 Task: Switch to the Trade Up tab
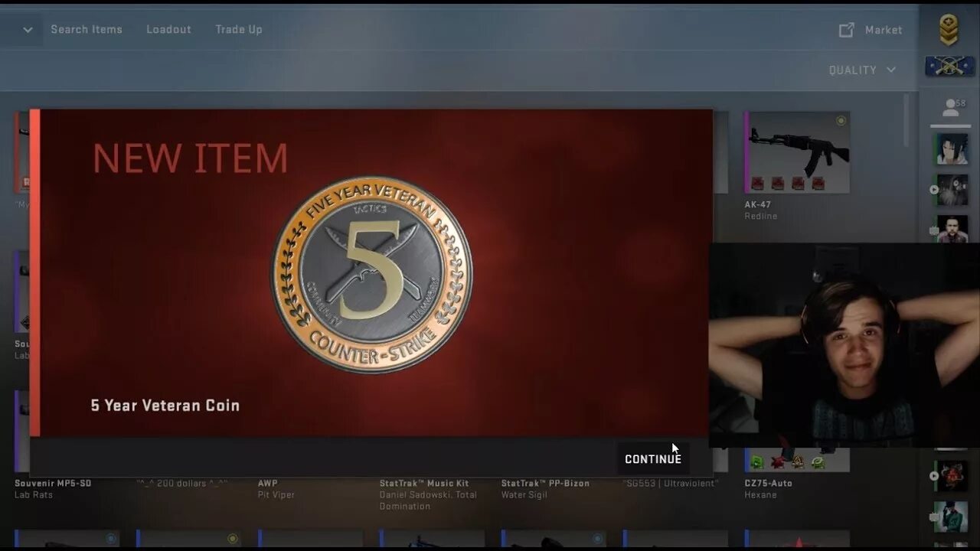(x=239, y=29)
